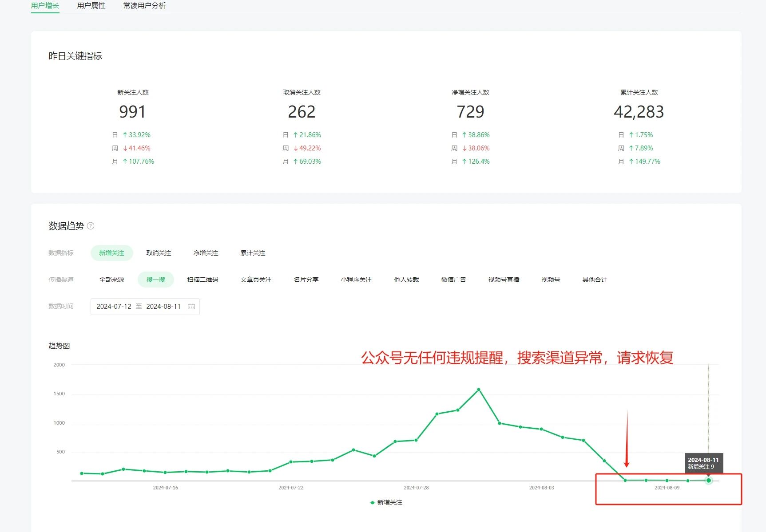Click the peak data point near 1500

(479, 390)
